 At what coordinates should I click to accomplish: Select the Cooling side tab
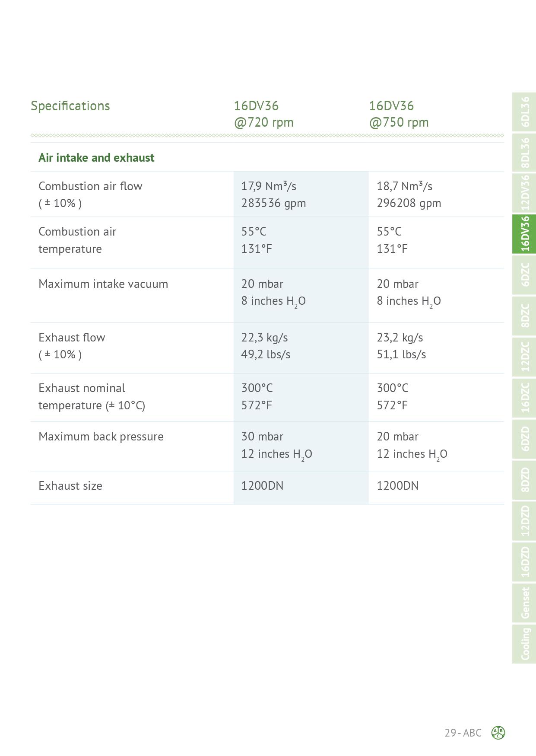click(524, 644)
